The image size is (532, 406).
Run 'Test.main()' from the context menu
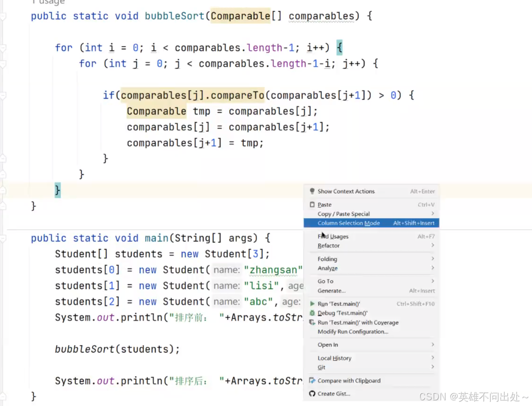[372, 304]
